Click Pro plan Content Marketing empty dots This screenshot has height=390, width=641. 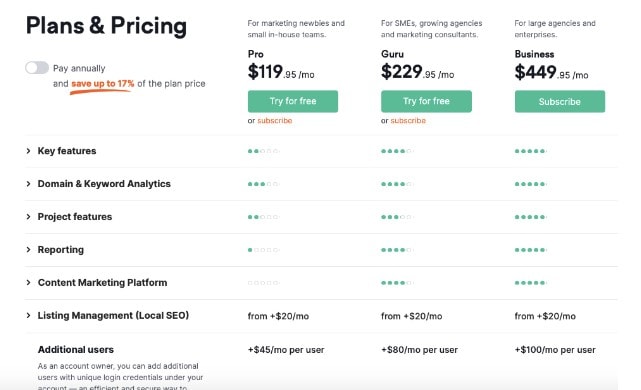pyautogui.click(x=263, y=283)
